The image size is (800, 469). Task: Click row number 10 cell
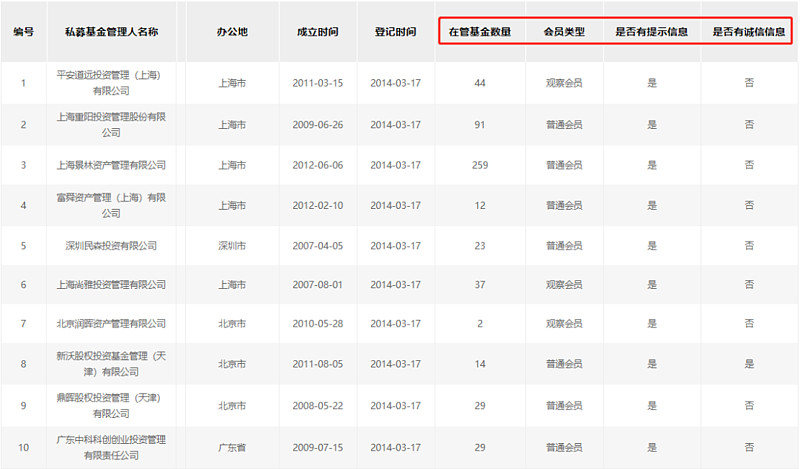[23, 447]
